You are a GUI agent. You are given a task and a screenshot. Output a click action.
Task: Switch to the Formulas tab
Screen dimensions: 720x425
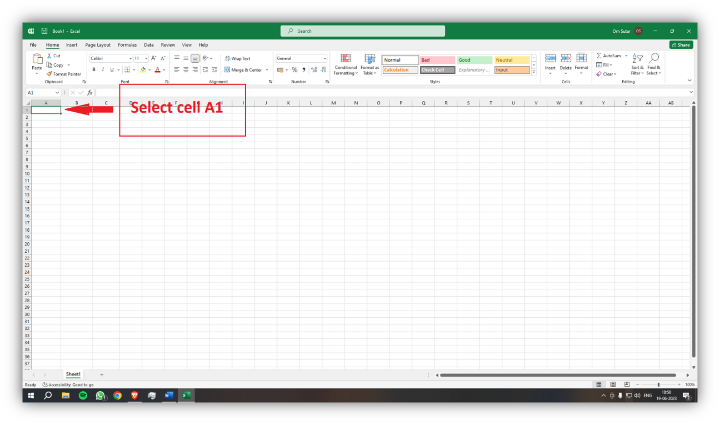coord(127,45)
